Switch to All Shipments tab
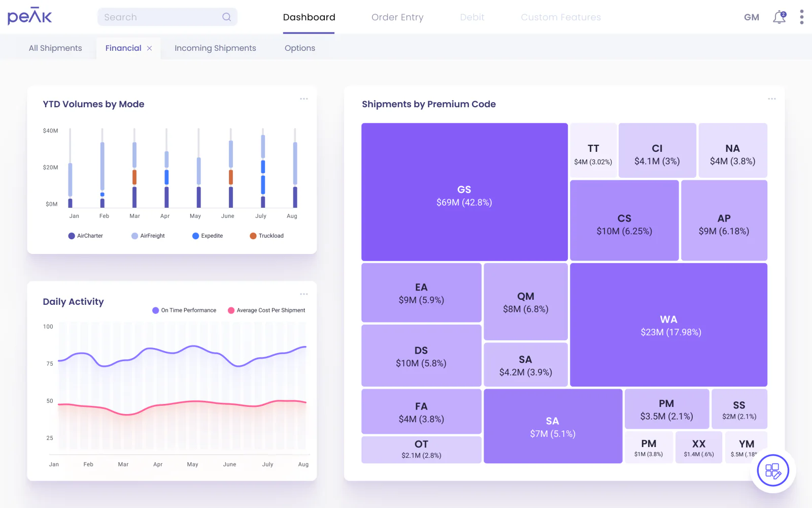This screenshot has width=812, height=508. coord(55,48)
